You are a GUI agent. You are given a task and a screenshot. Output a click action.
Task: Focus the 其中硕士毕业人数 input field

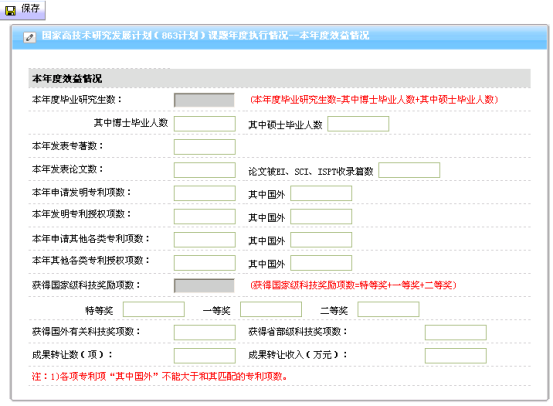tap(358, 124)
